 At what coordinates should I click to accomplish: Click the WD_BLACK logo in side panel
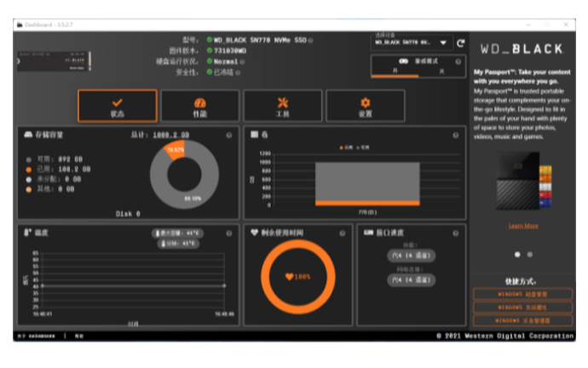522,49
